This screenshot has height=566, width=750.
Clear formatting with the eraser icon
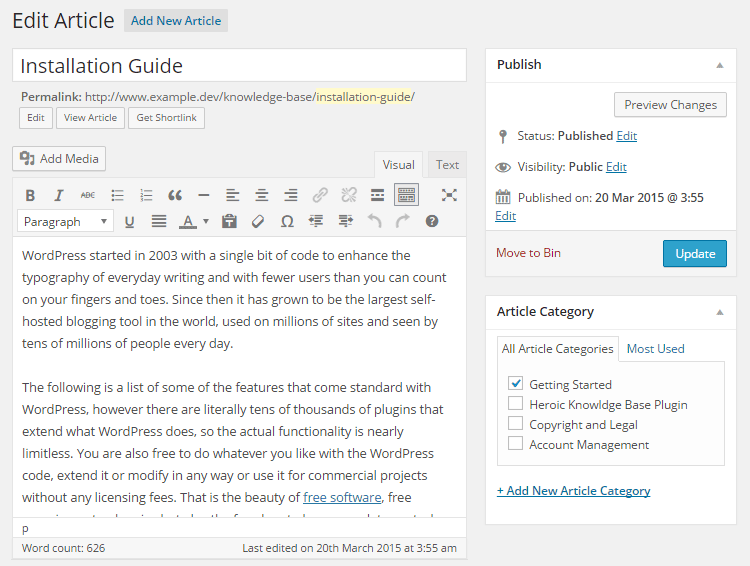pos(258,222)
